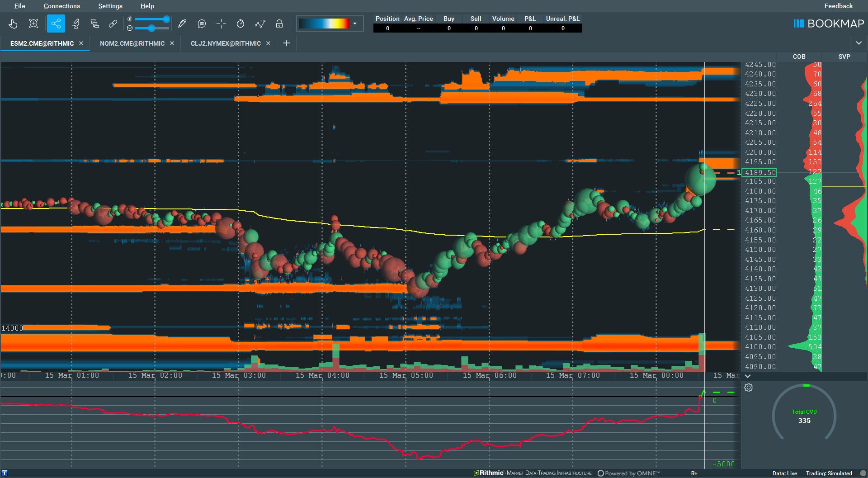Select the hand pointer tool
Image resolution: width=868 pixels, height=478 pixels.
(x=13, y=24)
